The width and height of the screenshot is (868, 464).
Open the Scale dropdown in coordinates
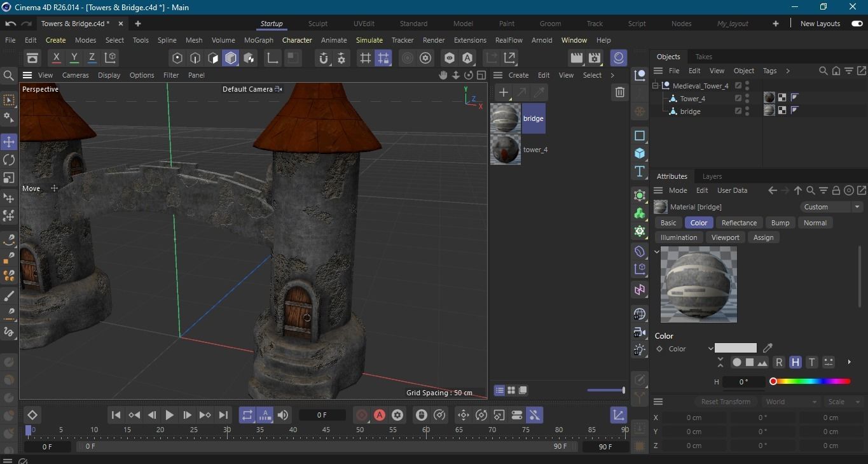click(x=843, y=402)
